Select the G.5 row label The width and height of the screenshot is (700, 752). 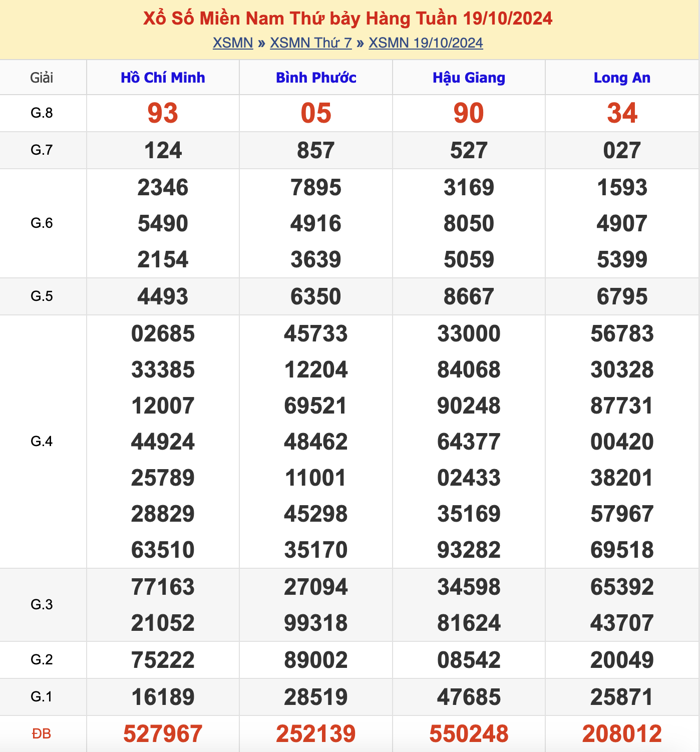click(42, 296)
